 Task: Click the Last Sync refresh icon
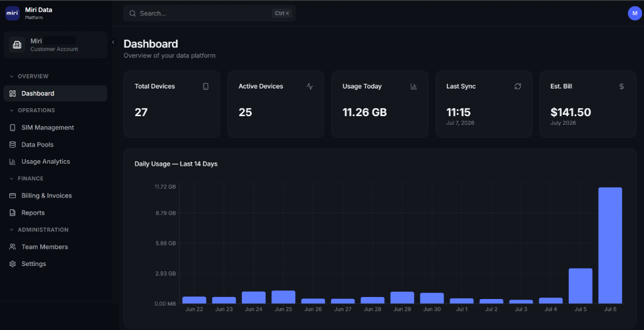[x=517, y=86]
